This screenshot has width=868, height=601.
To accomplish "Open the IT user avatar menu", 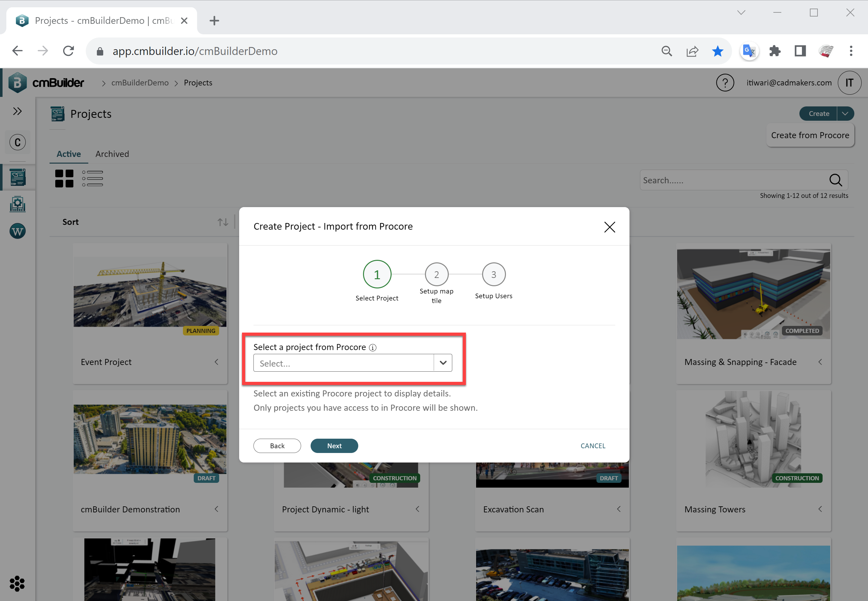I will (849, 83).
